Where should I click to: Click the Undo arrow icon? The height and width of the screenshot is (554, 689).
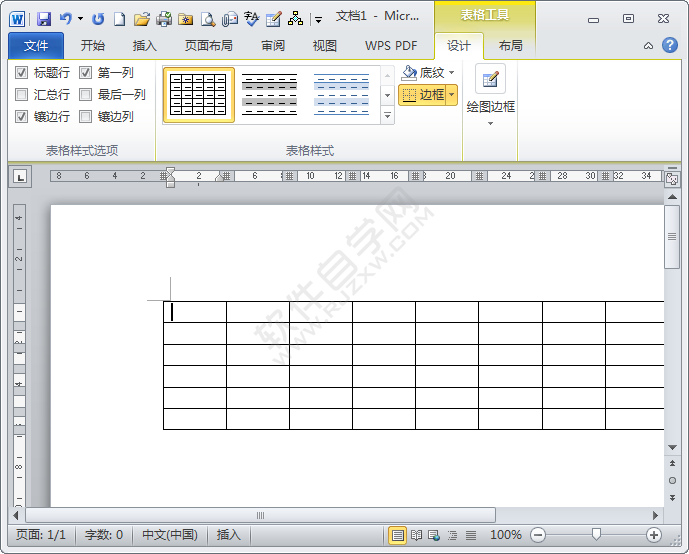(66, 18)
